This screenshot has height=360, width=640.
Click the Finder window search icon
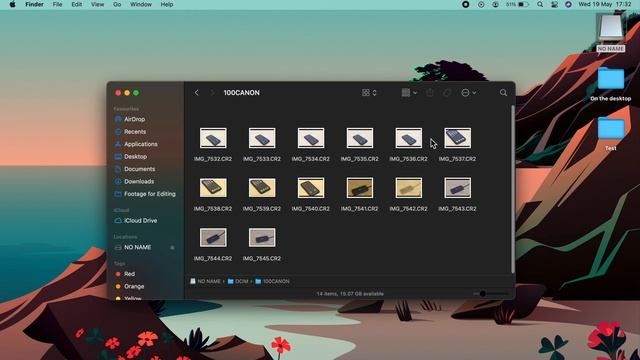[504, 93]
